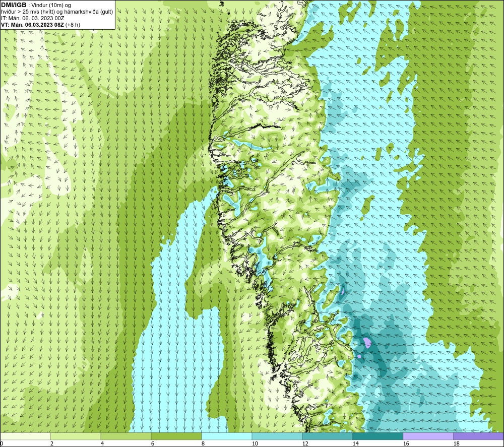This screenshot has height=447, width=504.
Task: Click the 16–18 m/s light purple swatch
Action: point(428,436)
